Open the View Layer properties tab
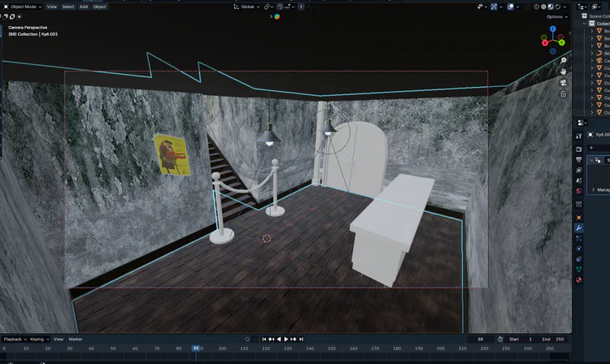 pos(579,170)
